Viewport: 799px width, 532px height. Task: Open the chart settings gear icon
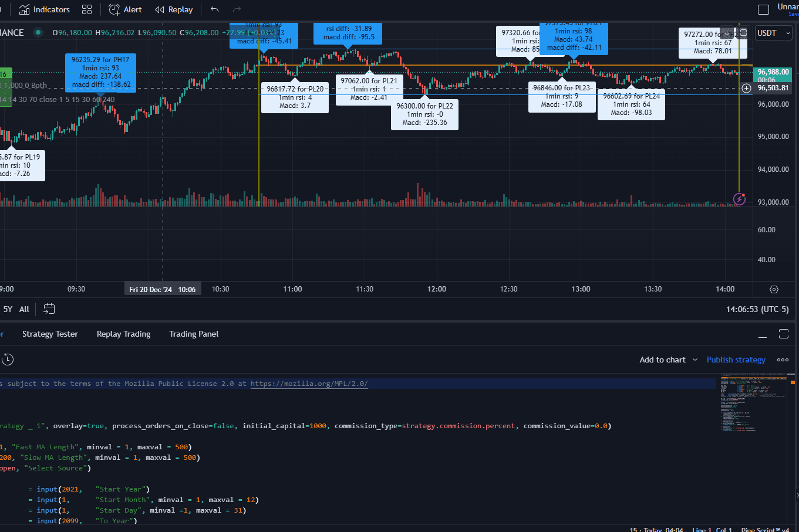coord(774,289)
